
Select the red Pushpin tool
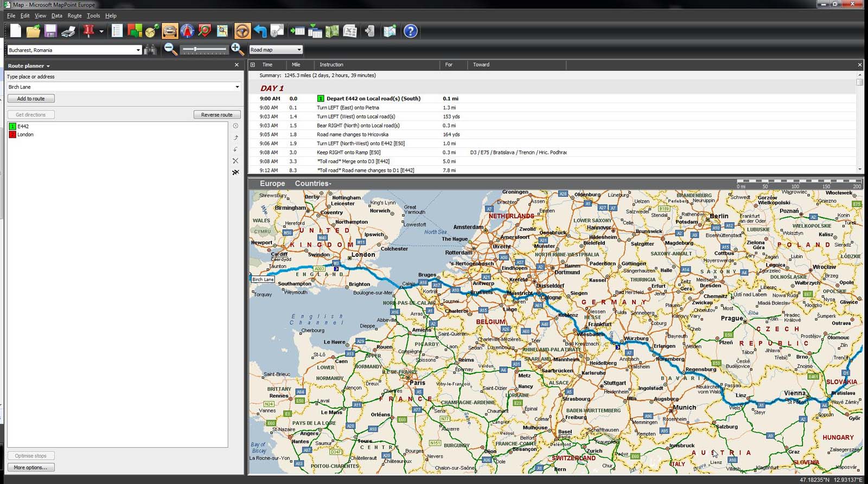click(x=89, y=31)
